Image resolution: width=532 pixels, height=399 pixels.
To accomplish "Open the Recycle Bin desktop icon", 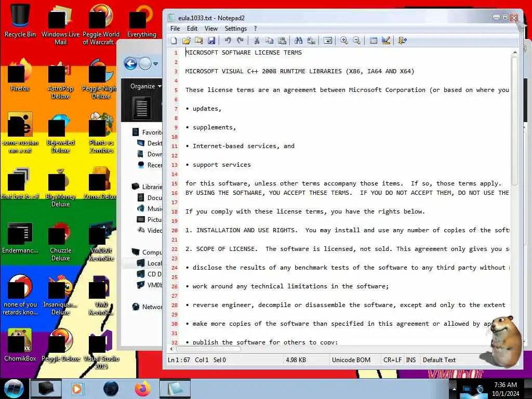I will [x=20, y=20].
